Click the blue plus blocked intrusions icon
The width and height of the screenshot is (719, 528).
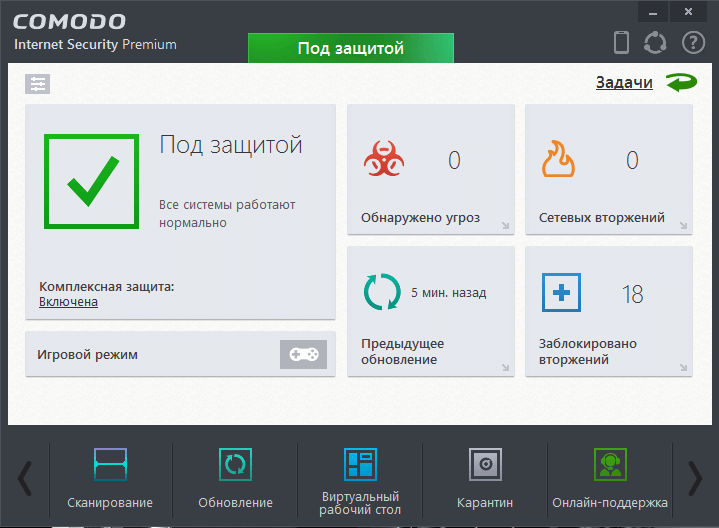tap(561, 292)
